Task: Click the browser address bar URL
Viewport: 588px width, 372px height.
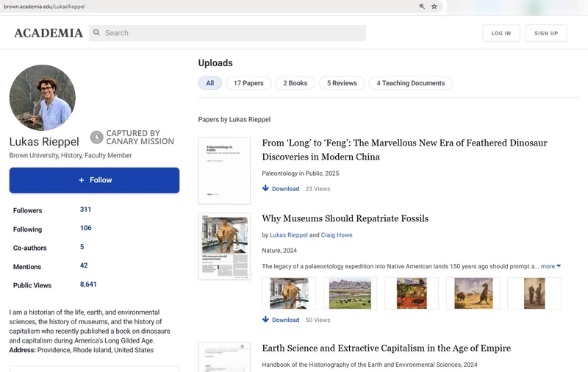Action: (x=44, y=7)
